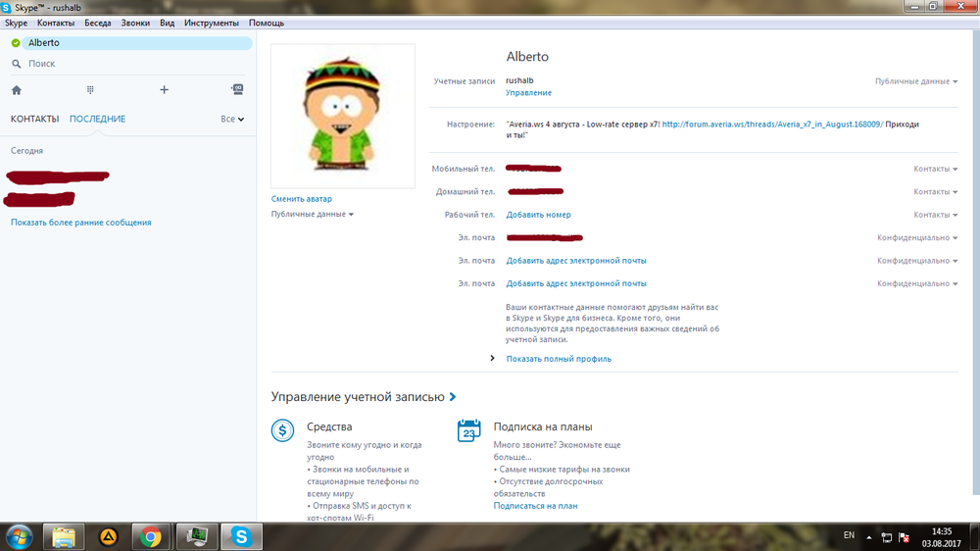
Task: Click the Управление account link
Action: [x=528, y=92]
